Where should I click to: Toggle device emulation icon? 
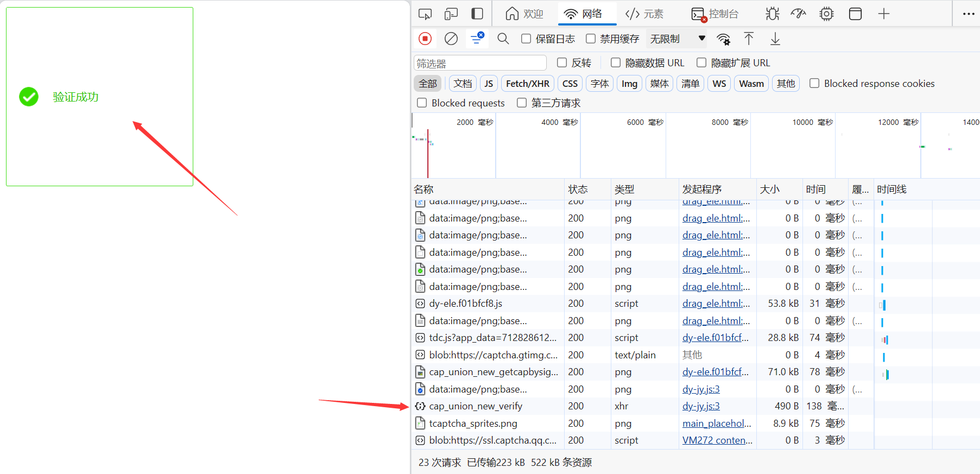[x=451, y=14]
